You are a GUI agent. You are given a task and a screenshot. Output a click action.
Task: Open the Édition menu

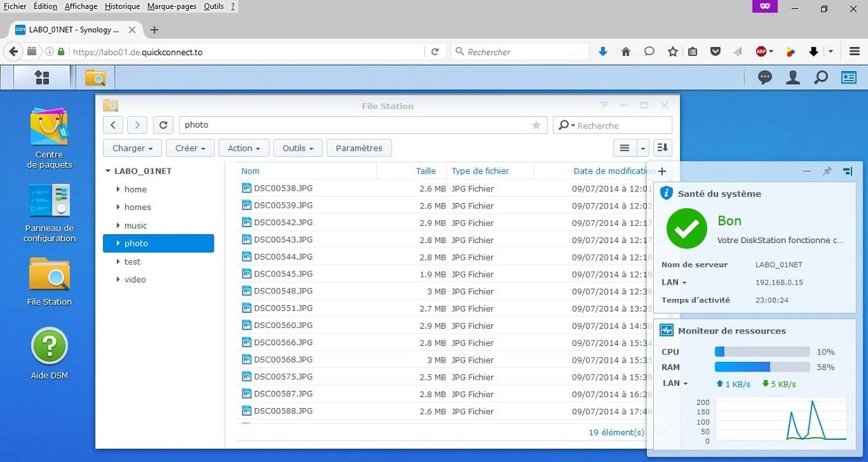[x=46, y=6]
